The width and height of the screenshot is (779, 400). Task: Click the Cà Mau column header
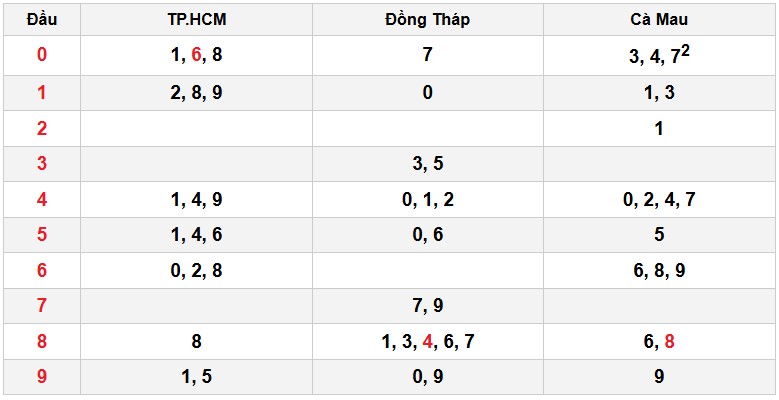coord(659,20)
